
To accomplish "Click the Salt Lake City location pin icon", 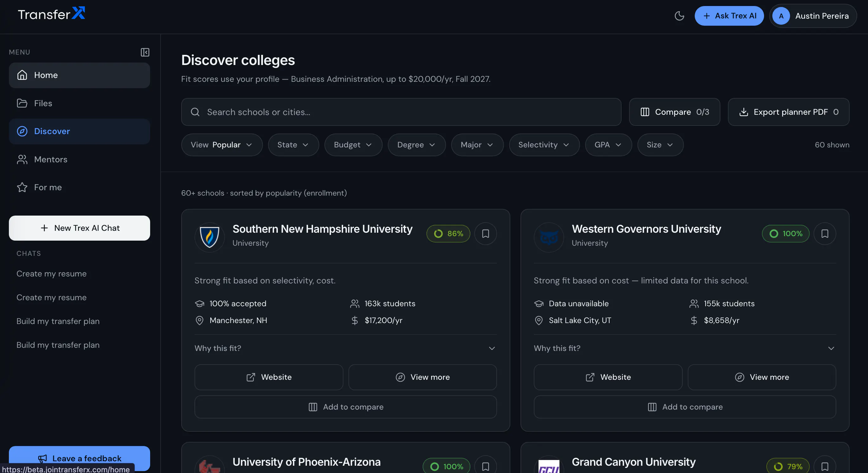I will click(x=539, y=321).
